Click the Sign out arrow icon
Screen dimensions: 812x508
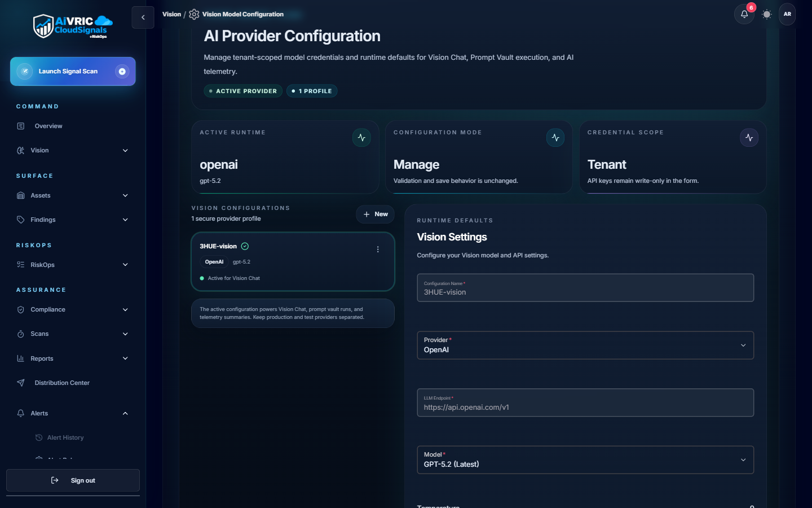point(55,480)
